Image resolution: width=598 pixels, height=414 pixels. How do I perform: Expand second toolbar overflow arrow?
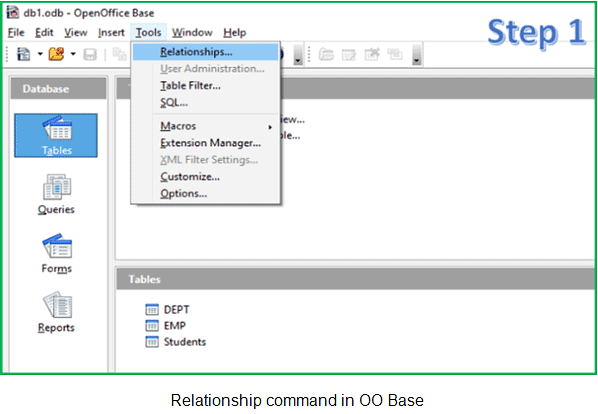416,55
